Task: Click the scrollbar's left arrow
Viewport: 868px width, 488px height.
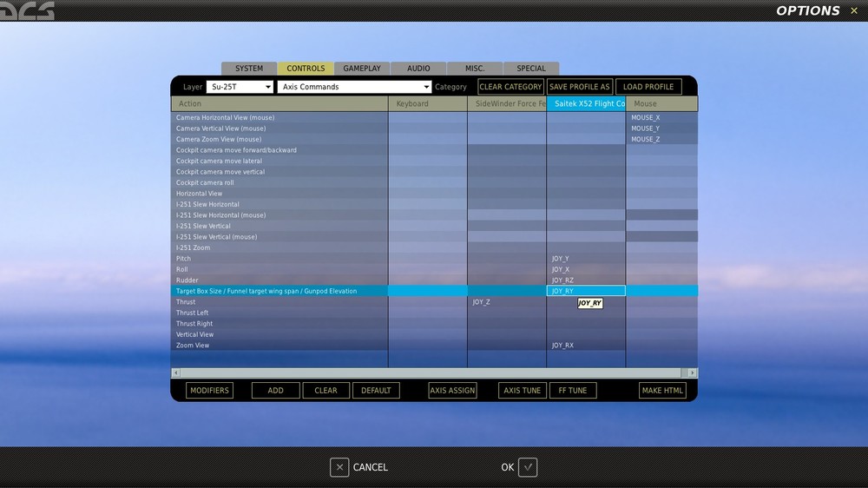Action: pyautogui.click(x=176, y=373)
